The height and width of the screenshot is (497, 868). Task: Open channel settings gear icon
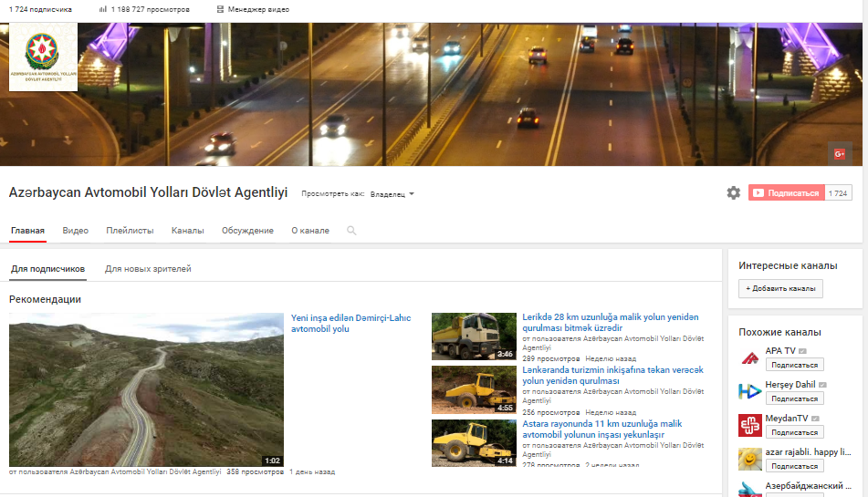[x=733, y=193]
